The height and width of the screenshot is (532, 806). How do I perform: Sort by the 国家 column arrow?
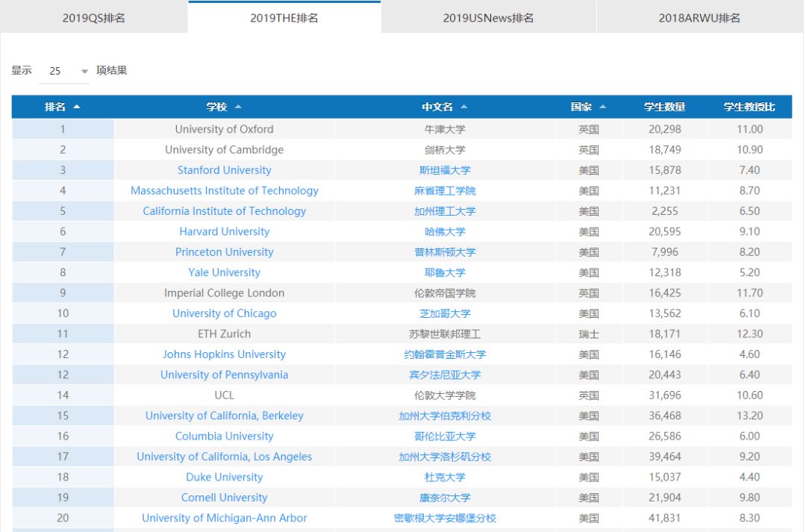coord(603,107)
